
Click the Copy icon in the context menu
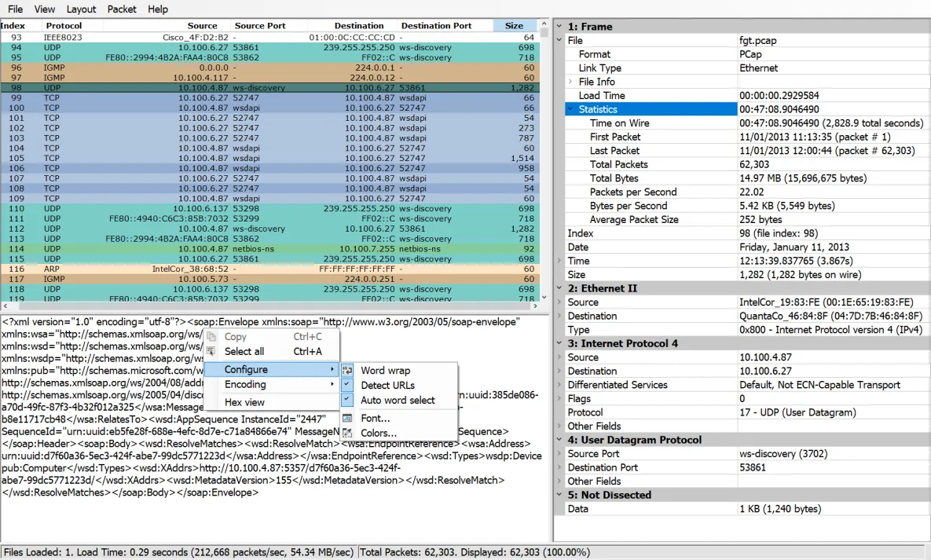pos(211,336)
